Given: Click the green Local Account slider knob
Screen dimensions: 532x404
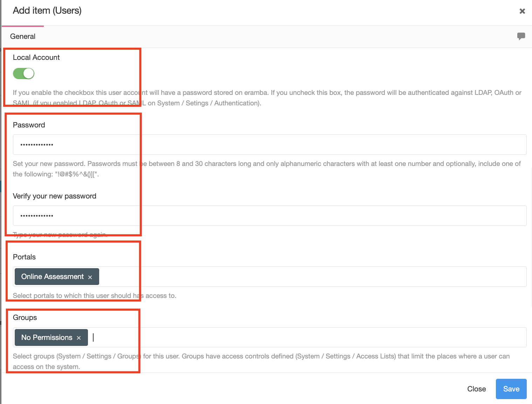Looking at the screenshot, I should pos(28,74).
